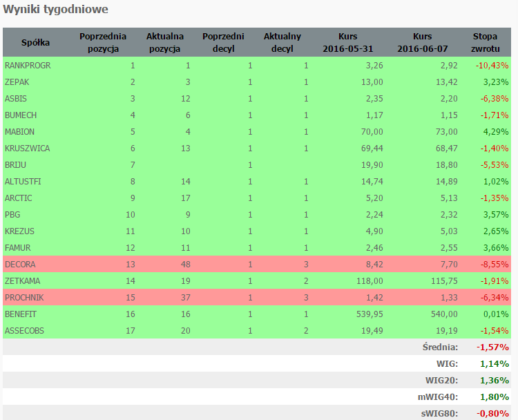
Task: Select the BENEFIT company name
Action: [x=21, y=314]
